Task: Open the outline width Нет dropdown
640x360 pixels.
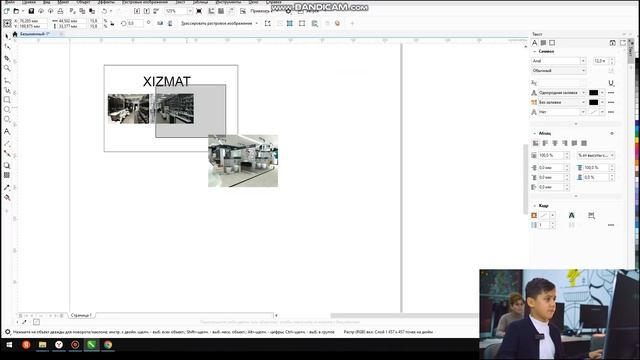Action: pos(583,112)
